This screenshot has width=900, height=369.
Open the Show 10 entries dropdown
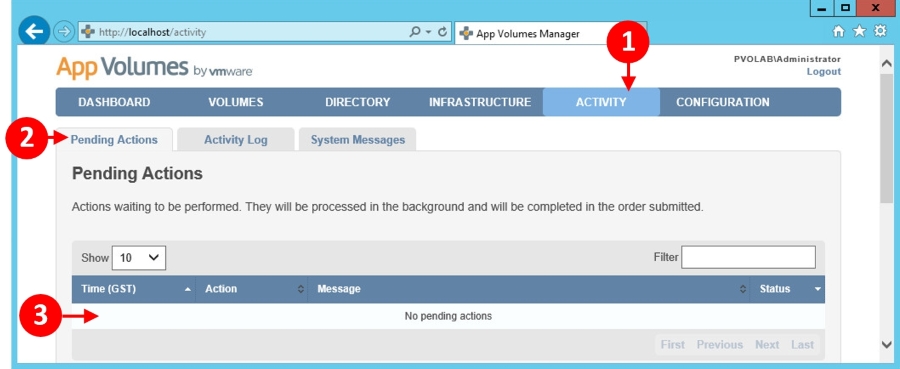coord(139,258)
